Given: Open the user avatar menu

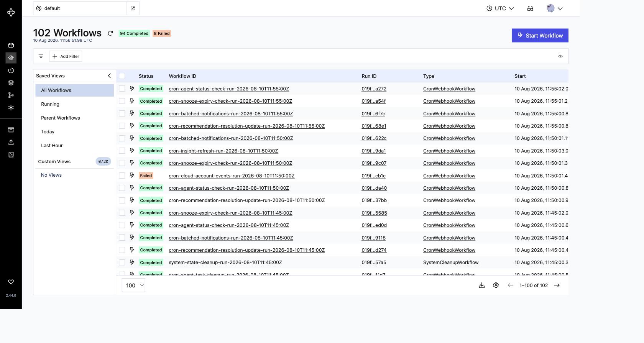Looking at the screenshot, I should pos(554,8).
